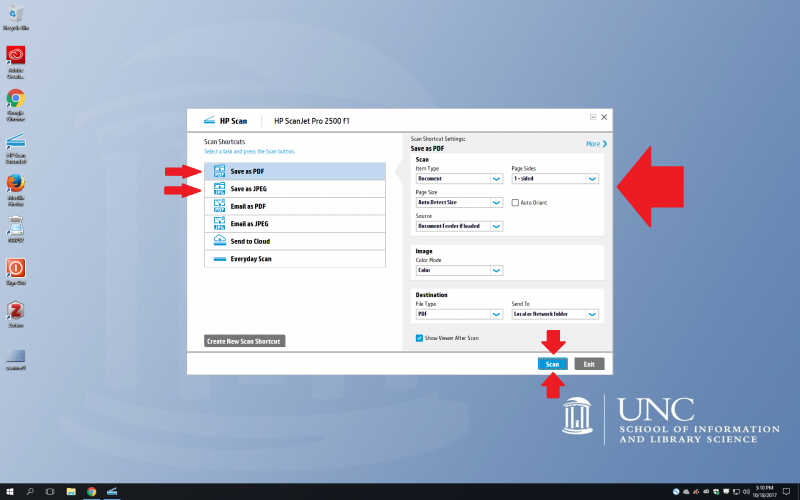Select the Mozilla Firefox desktop shortcut
This screenshot has width=800, height=500.
pos(15,190)
